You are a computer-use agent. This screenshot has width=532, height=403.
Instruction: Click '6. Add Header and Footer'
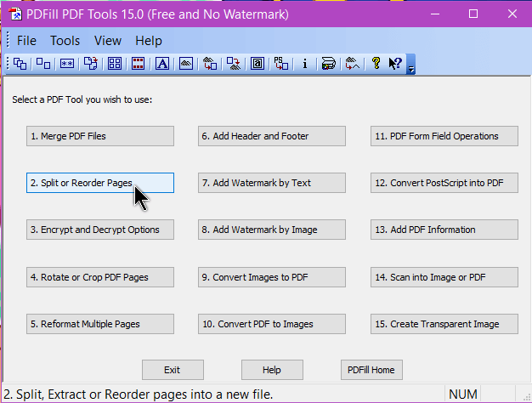pos(272,136)
